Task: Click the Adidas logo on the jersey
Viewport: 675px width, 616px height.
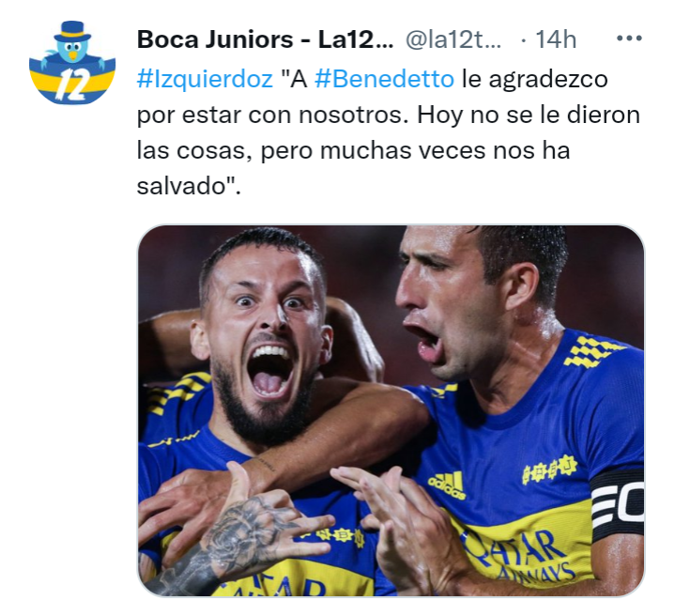Action: pyautogui.click(x=447, y=485)
